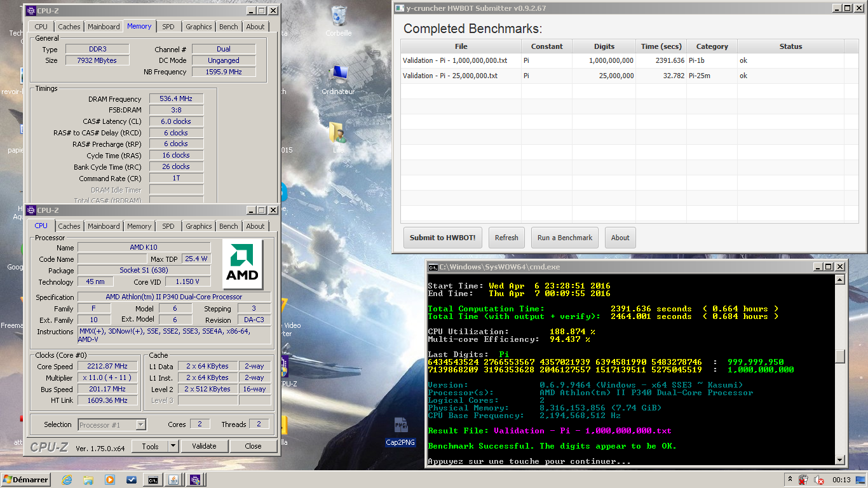
Task: Open About tab in lower CPU-Z window
Action: tap(255, 226)
